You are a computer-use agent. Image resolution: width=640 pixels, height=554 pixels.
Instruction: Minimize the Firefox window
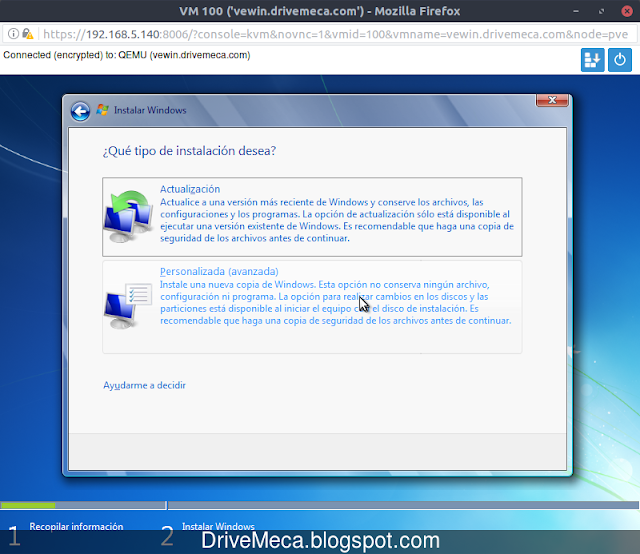(576, 11)
